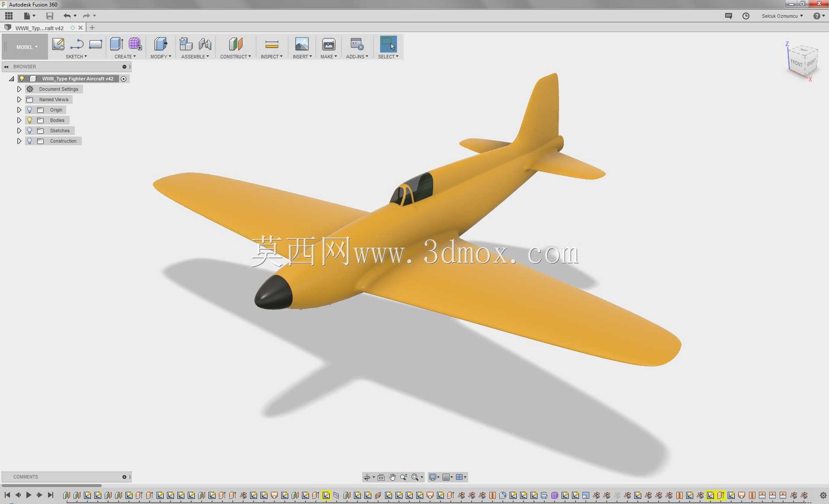Select the sketch Line tool
Viewport: 829px width, 504px height.
tap(77, 44)
